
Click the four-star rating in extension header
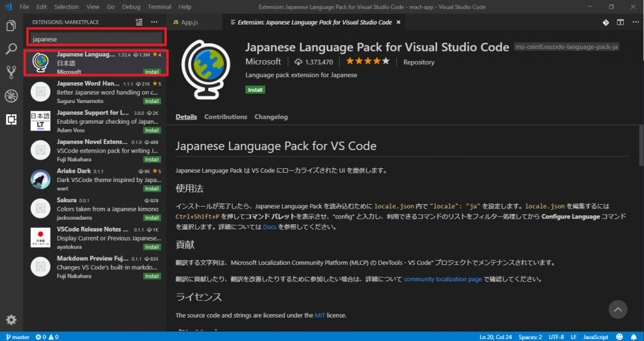(x=367, y=62)
